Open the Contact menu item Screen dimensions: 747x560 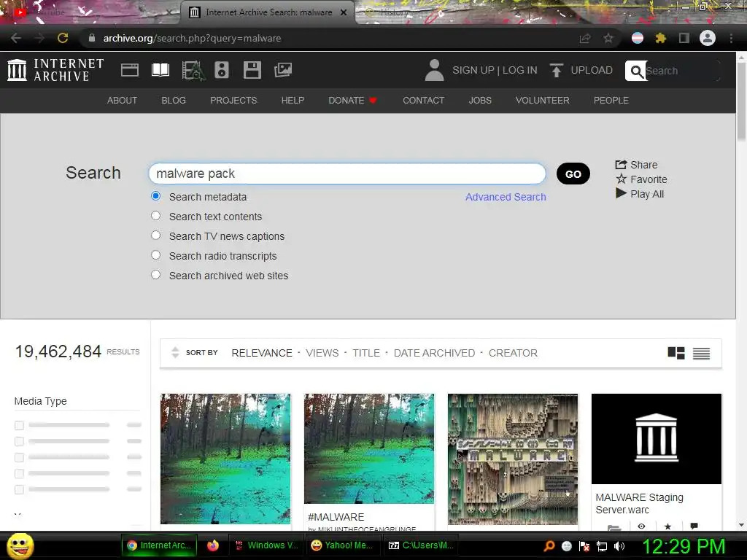point(424,101)
